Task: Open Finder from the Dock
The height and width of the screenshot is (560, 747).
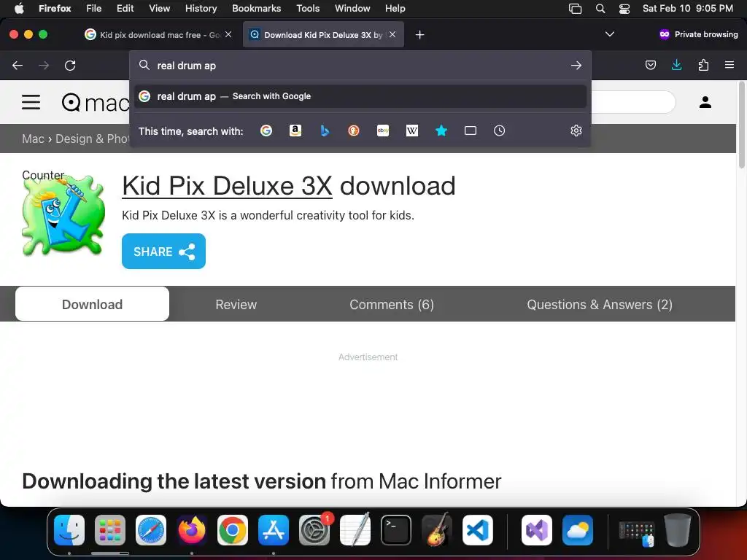Action: click(x=69, y=530)
